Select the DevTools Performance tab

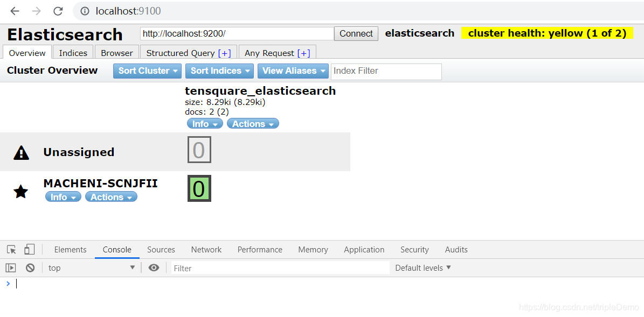(260, 249)
